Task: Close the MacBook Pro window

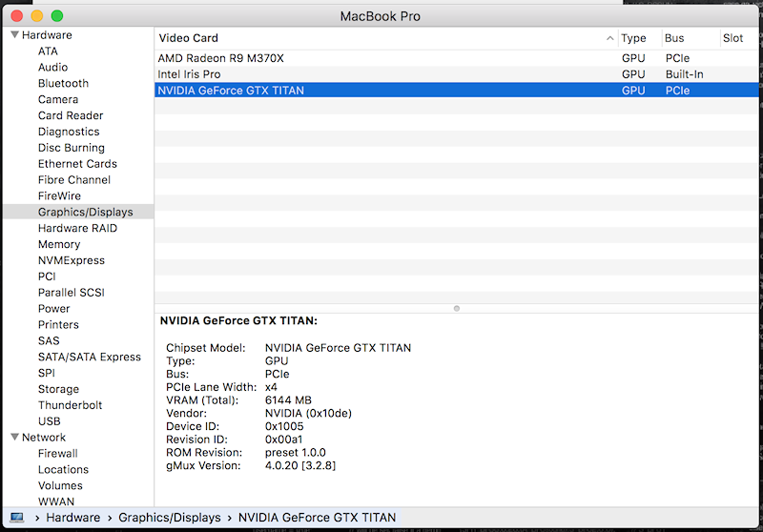Action: pos(17,16)
